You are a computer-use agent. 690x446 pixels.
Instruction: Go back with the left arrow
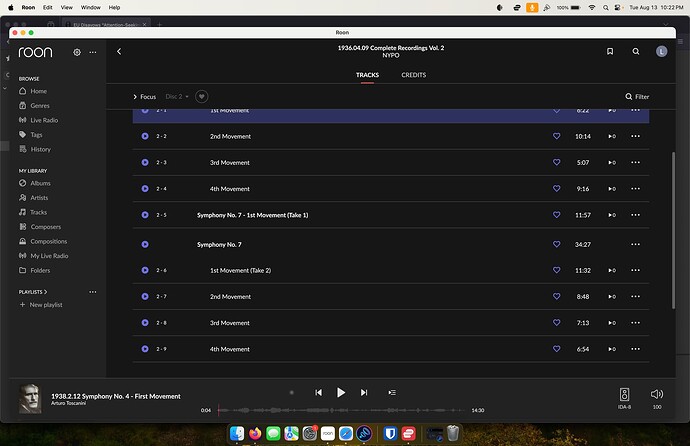tap(119, 51)
